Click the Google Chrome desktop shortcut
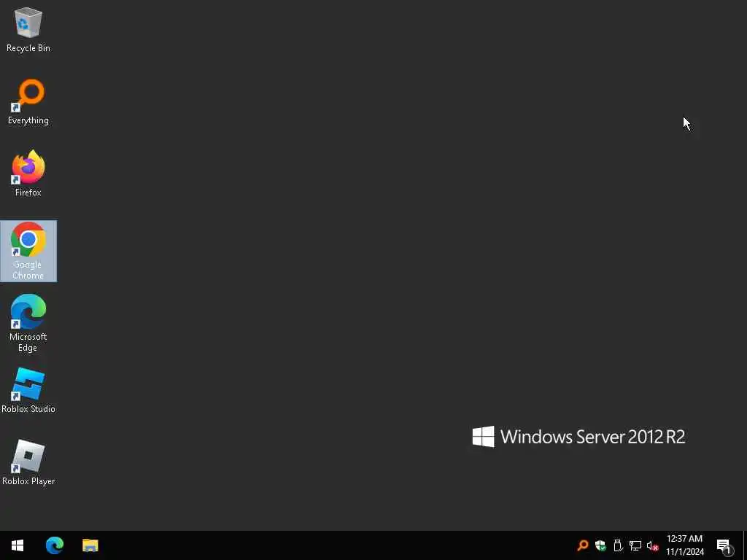Image resolution: width=747 pixels, height=560 pixels. (x=28, y=251)
